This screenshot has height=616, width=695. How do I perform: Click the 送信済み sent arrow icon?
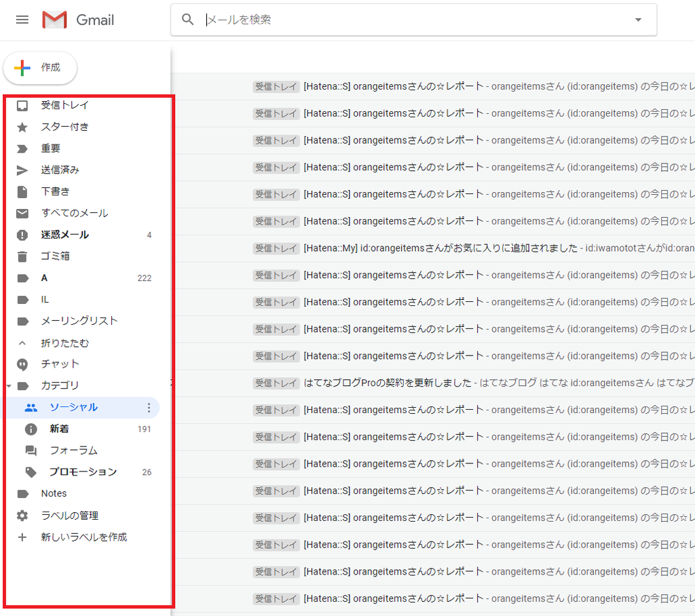[x=22, y=170]
